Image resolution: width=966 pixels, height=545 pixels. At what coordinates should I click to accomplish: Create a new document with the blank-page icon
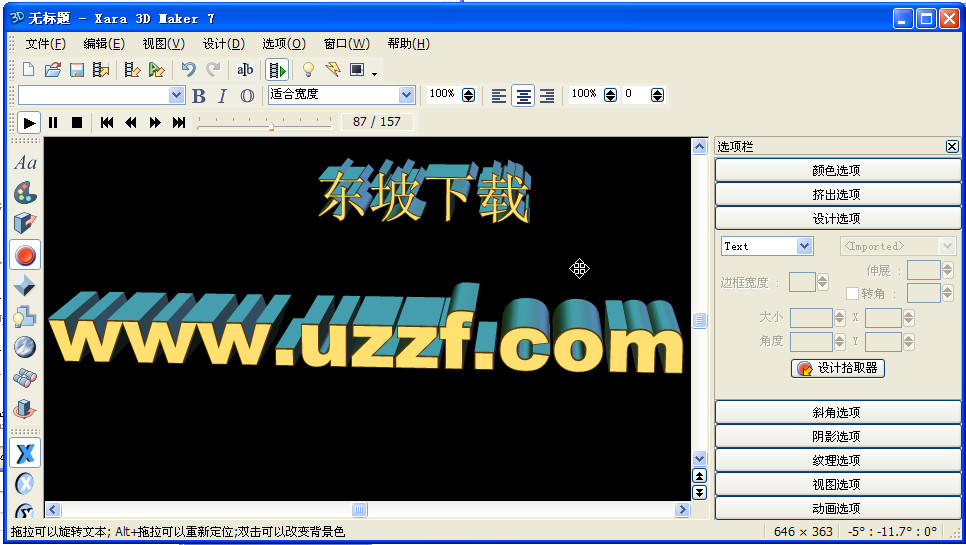[28, 70]
